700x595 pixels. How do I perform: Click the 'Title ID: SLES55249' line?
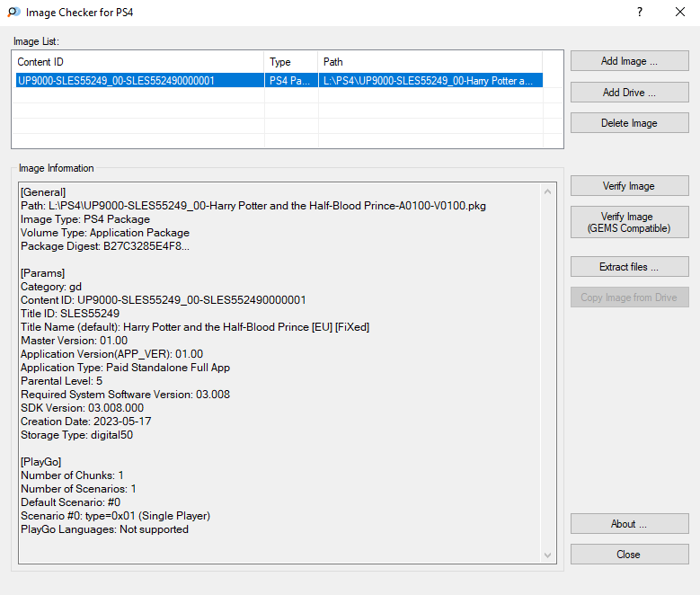click(x=70, y=314)
